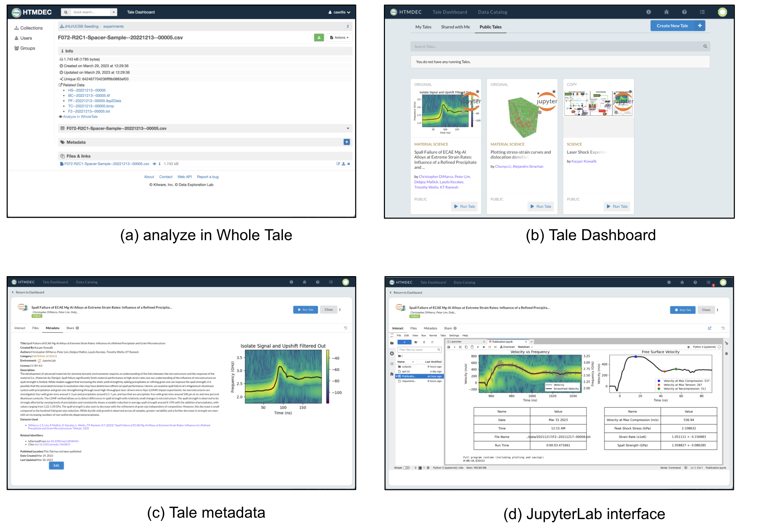This screenshot has height=532, width=758.
Task: Click the spectrogram colorbar in Tale metadata
Action: tap(328, 376)
